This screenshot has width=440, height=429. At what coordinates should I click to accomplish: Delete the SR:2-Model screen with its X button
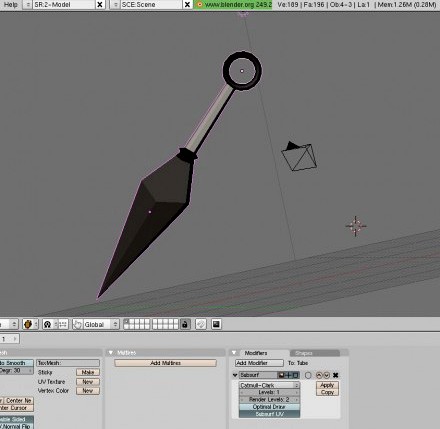pos(100,5)
